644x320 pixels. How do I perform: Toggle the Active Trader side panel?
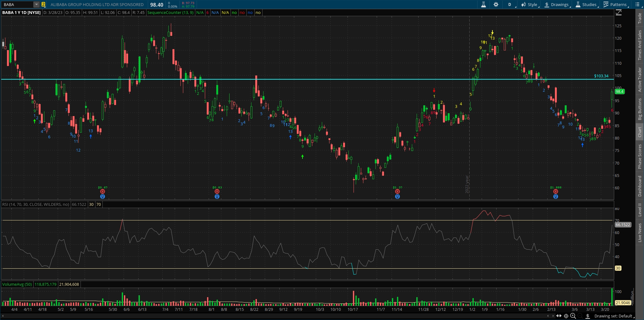pos(640,80)
